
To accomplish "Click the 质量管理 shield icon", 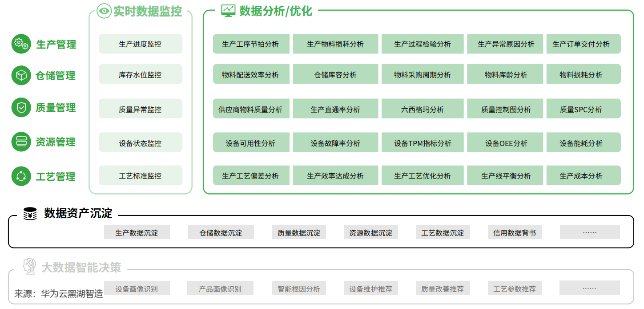I will (x=21, y=108).
